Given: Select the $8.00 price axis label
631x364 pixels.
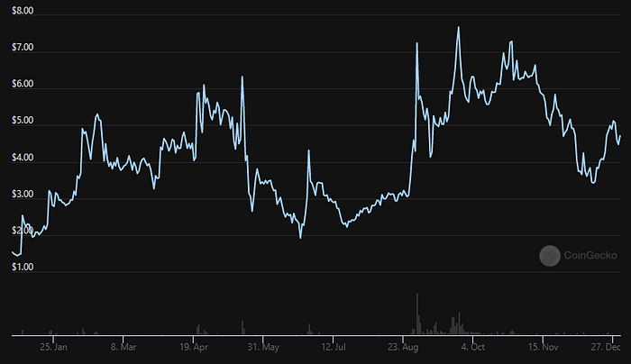Looking at the screenshot, I should click(x=23, y=12).
